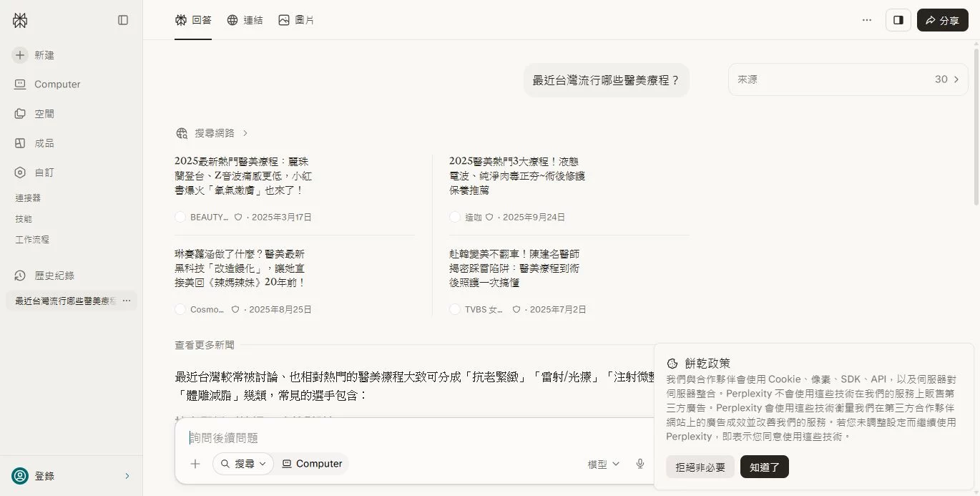The height and width of the screenshot is (496, 980).
Task: Open the options ellipsis for history thread
Action: point(127,301)
